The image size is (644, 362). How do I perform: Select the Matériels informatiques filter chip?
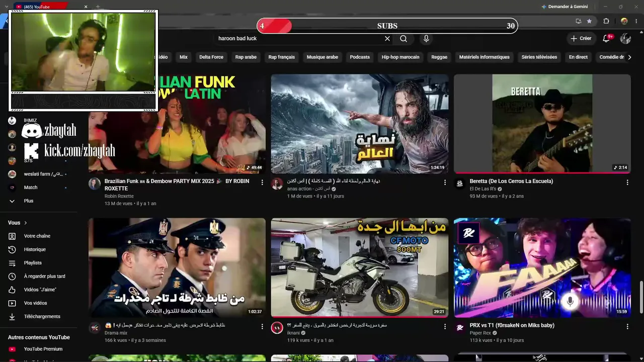tap(485, 57)
